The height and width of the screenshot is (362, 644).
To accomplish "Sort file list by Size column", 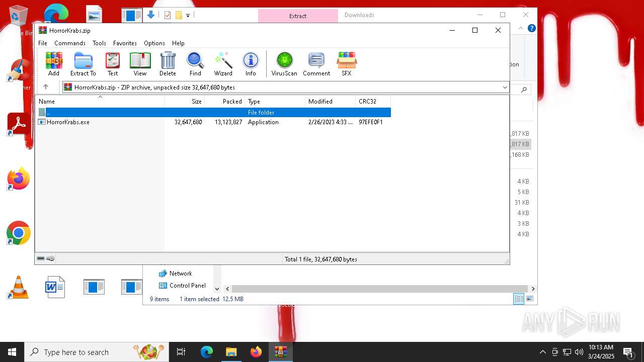I will point(185,101).
